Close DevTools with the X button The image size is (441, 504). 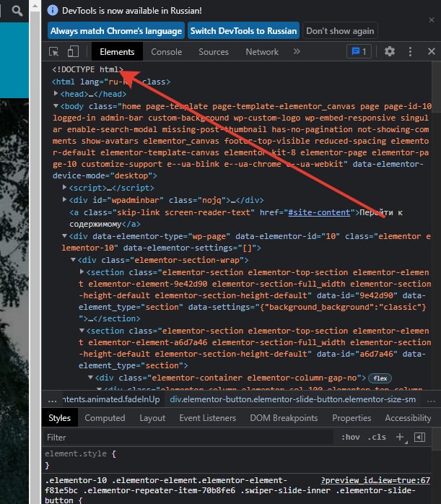(x=432, y=51)
